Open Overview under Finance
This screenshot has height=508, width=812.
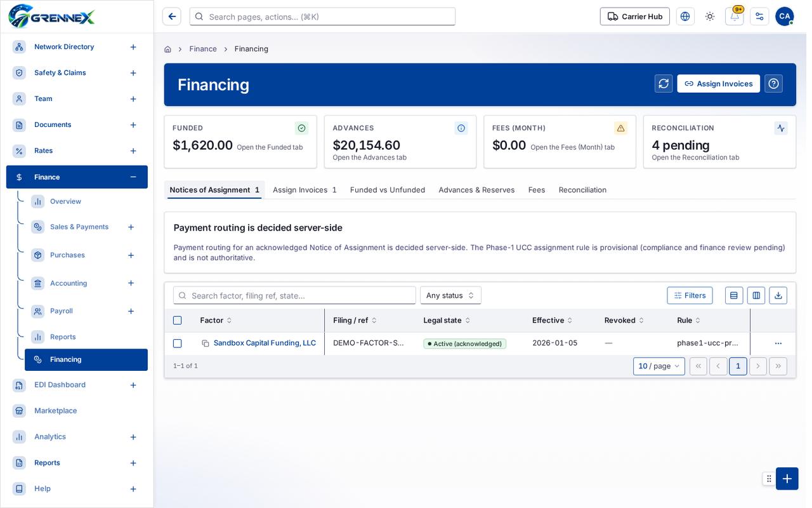(x=65, y=201)
